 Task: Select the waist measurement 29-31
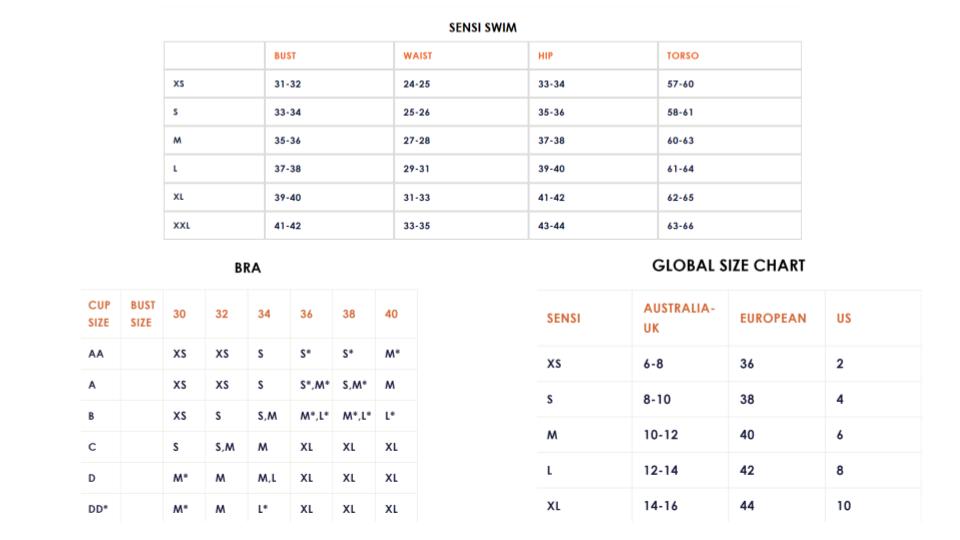click(416, 169)
